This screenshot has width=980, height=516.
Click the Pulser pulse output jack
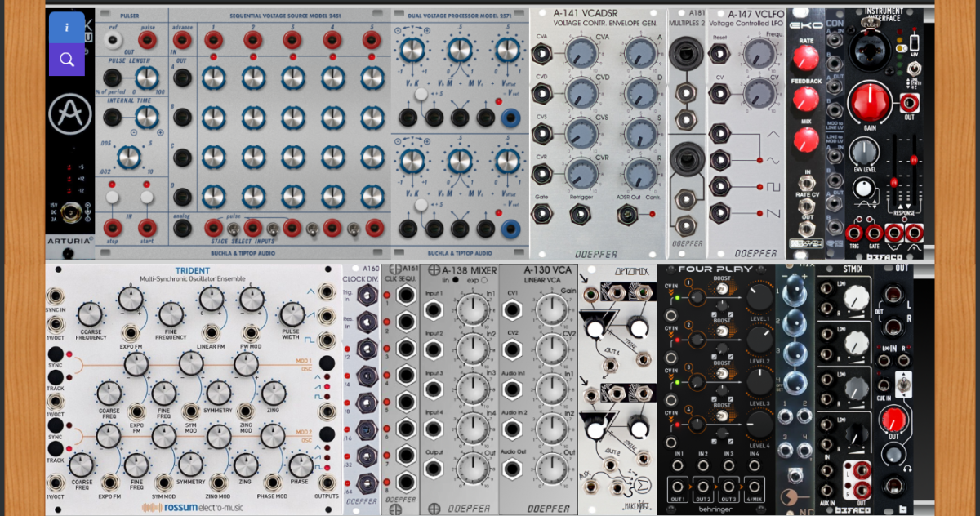click(x=147, y=40)
